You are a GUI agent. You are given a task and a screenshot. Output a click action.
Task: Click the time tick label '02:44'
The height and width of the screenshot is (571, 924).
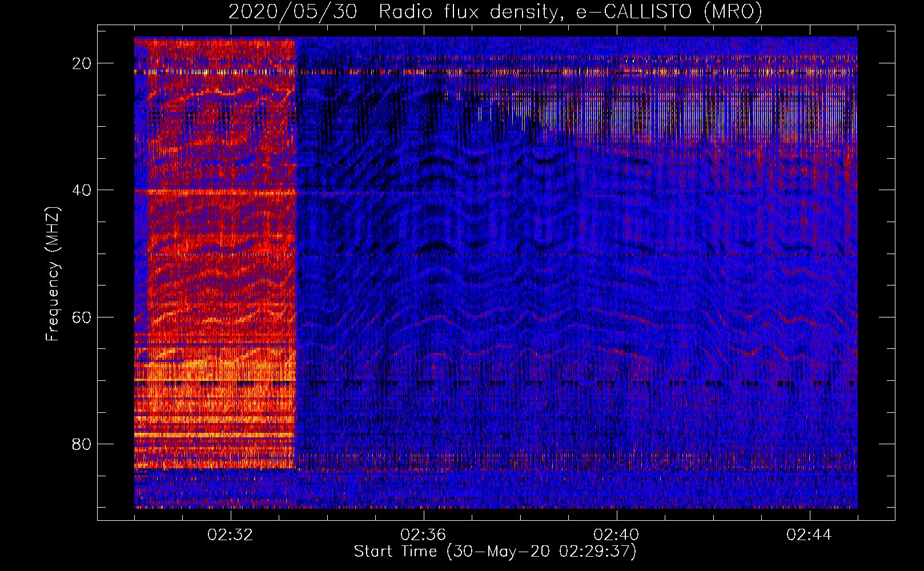coord(809,535)
